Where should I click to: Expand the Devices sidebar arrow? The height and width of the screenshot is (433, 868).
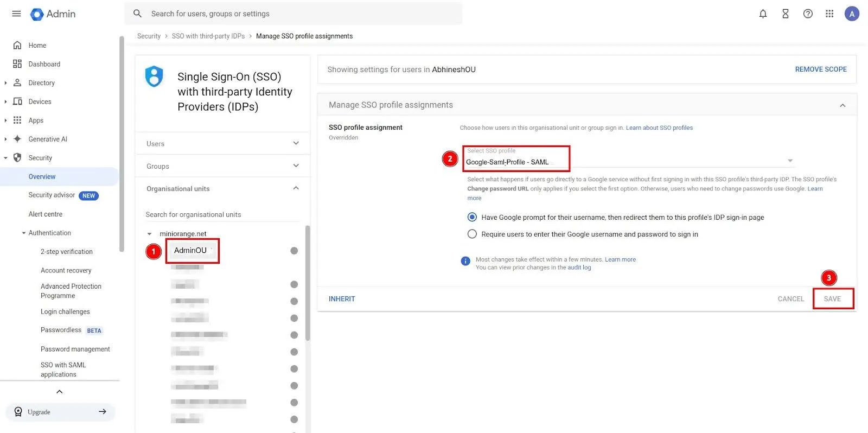click(5, 101)
